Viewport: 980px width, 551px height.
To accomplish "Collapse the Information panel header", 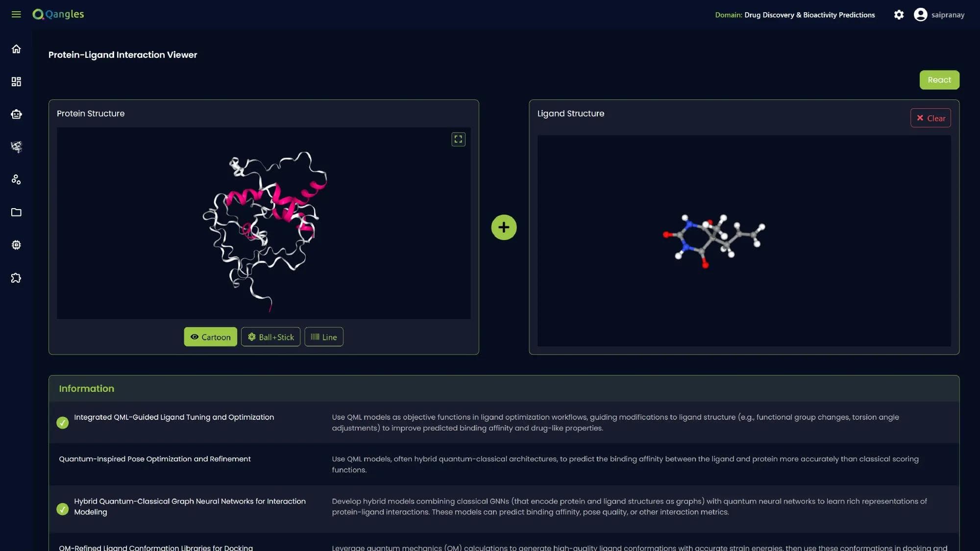I will (x=86, y=388).
